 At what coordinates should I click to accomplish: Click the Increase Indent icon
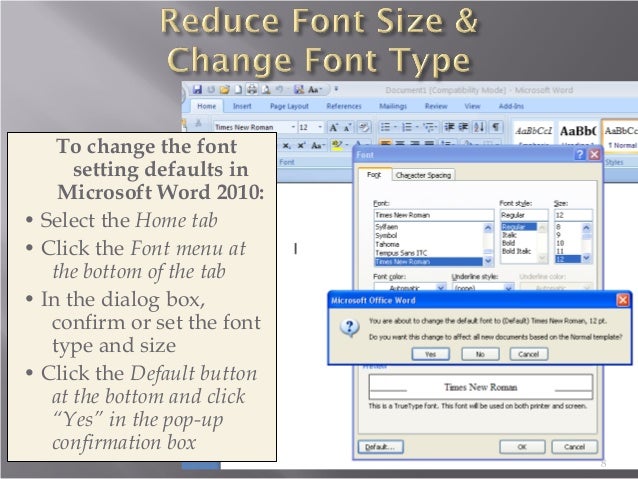click(463, 127)
